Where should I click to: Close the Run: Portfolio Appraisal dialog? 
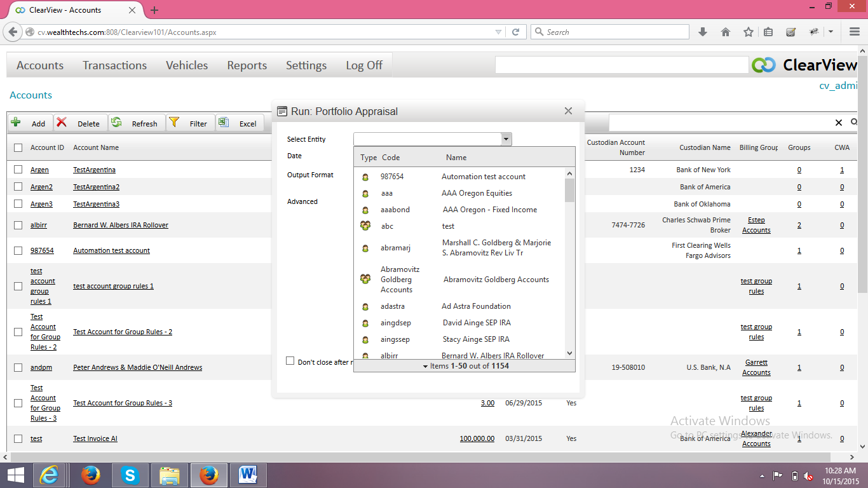[569, 111]
